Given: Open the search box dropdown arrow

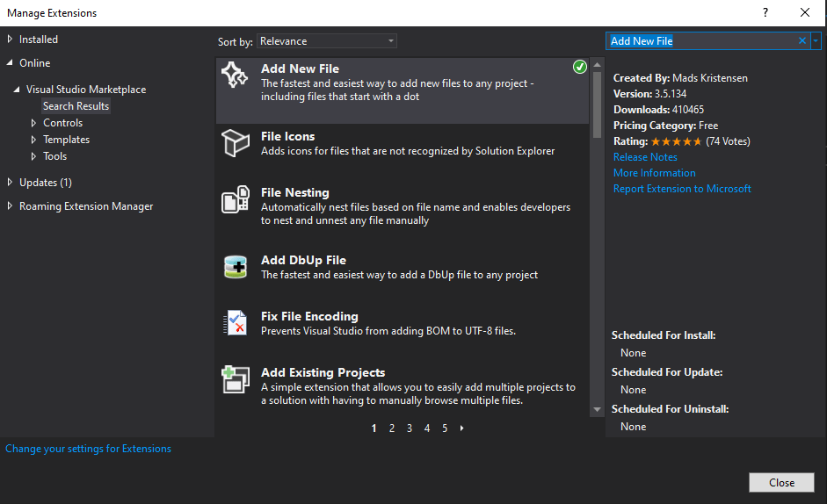Looking at the screenshot, I should tap(816, 41).
